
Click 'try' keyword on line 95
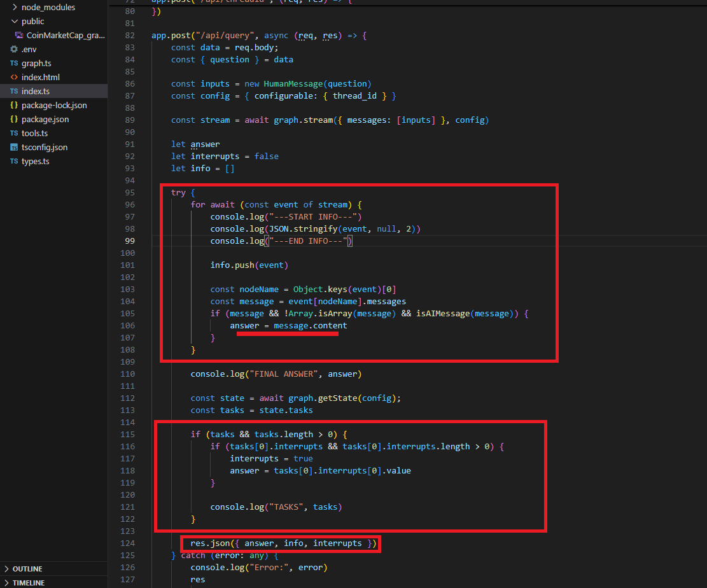(178, 193)
